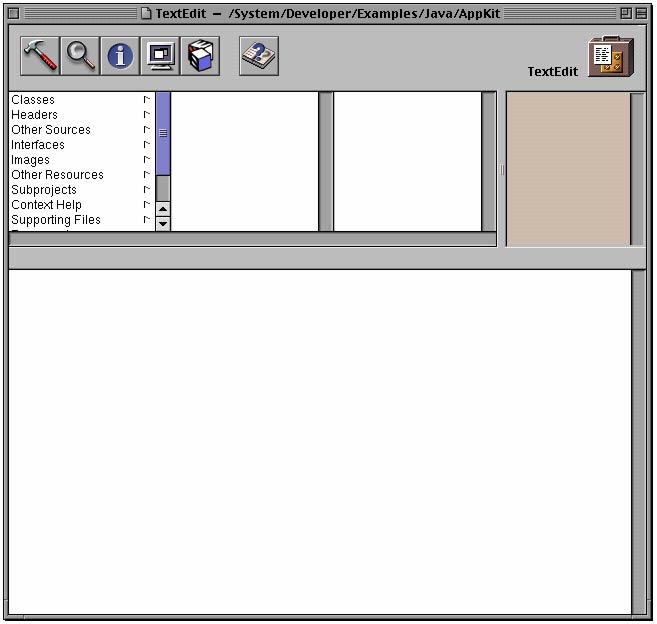
Task: Select Context Help category
Action: pos(46,205)
